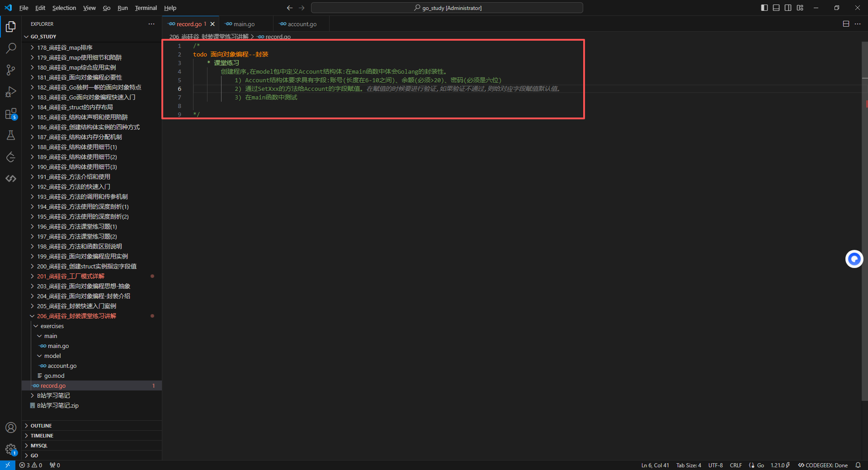Open editor More Actions ellipsis
The image size is (868, 470).
(x=858, y=24)
